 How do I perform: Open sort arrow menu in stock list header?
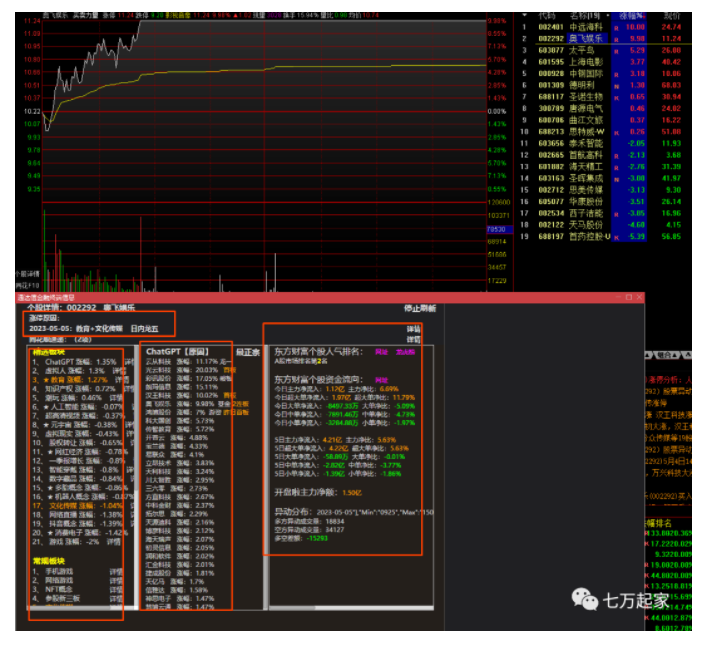click(525, 15)
